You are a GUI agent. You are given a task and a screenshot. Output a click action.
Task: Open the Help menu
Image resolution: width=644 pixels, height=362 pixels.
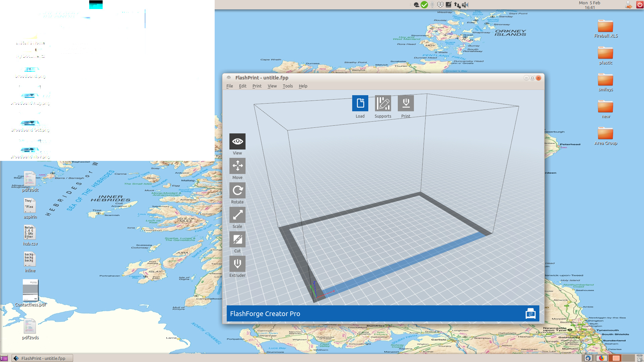click(x=303, y=86)
